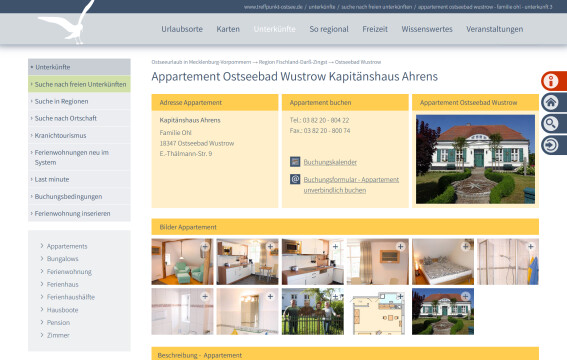Image resolution: width=567 pixels, height=360 pixels.
Task: Click the home icon side button
Action: coord(554,102)
